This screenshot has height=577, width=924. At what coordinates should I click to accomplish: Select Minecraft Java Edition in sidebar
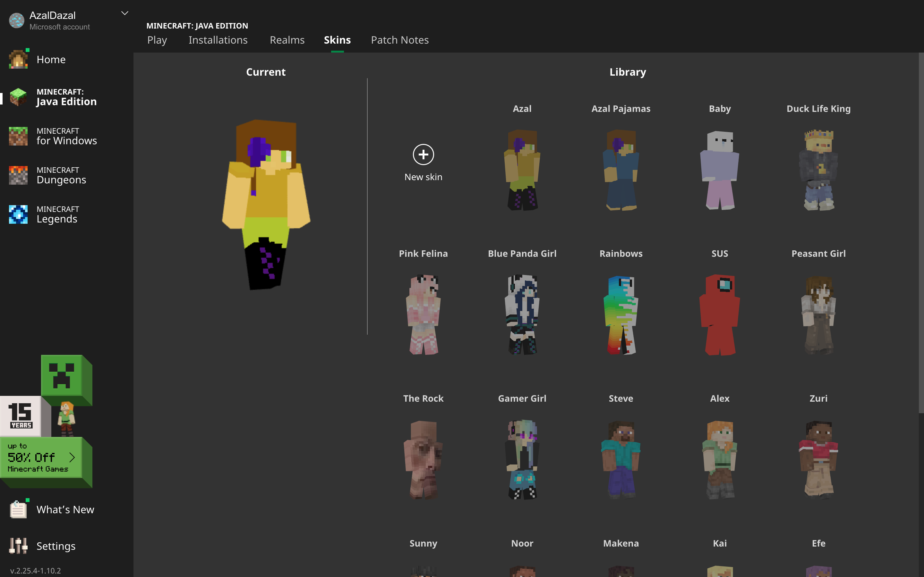[66, 97]
